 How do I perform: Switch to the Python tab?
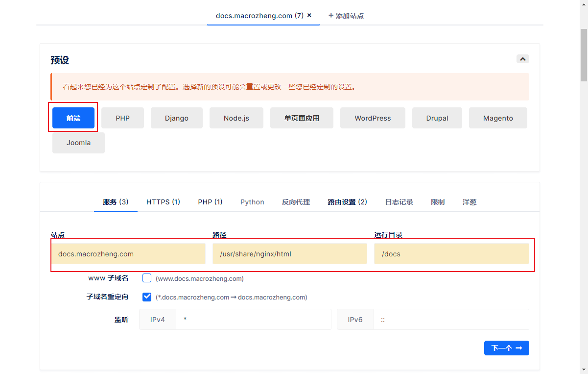[x=252, y=202]
